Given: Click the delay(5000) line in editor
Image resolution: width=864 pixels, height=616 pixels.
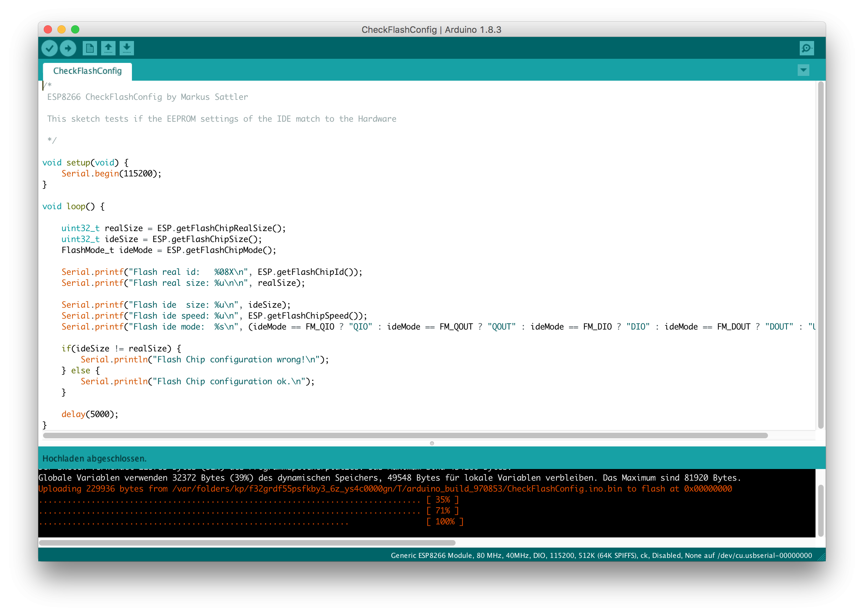Looking at the screenshot, I should 90,414.
